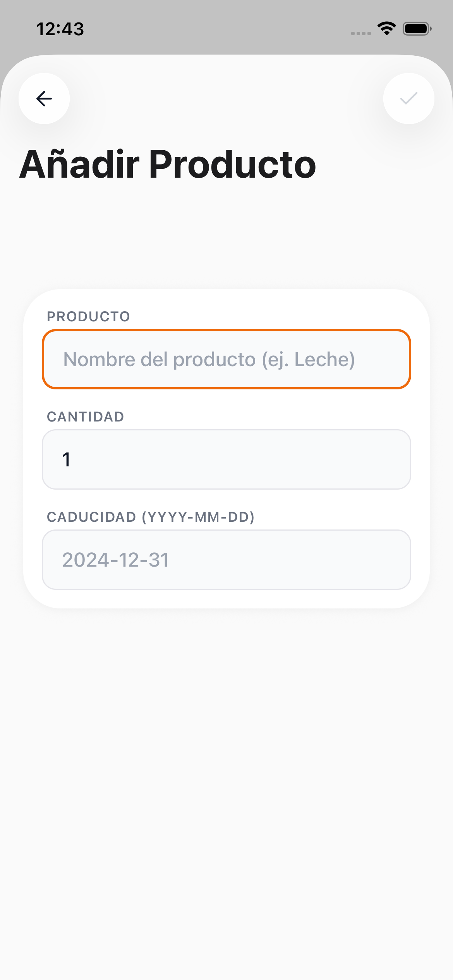Screen dimensions: 453x980
Task: Click the "Nombre del producto" placeholder text
Action: (209, 359)
